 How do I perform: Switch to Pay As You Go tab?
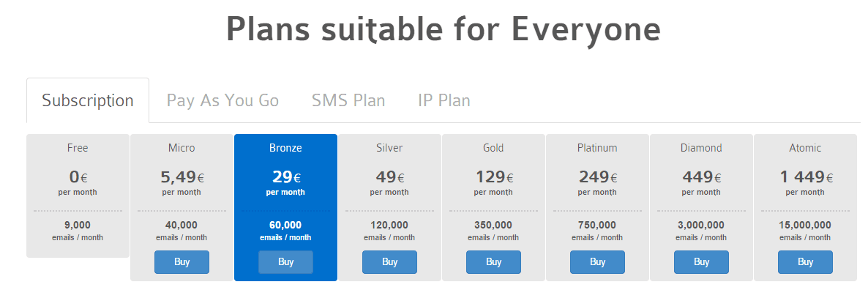click(x=222, y=101)
